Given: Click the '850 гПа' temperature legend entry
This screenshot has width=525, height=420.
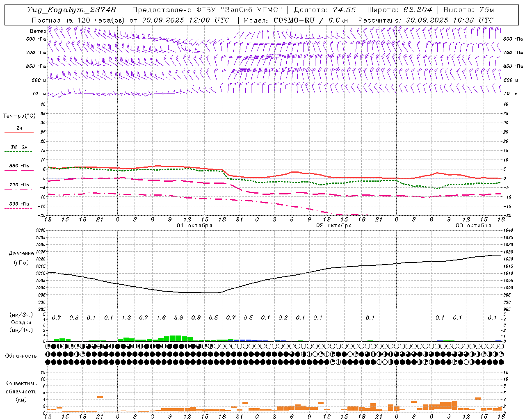Looking at the screenshot, I should coord(19,166).
